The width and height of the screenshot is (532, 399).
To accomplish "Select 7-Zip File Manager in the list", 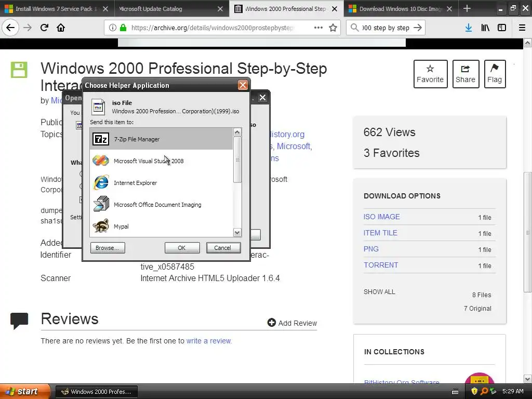I will [162, 139].
